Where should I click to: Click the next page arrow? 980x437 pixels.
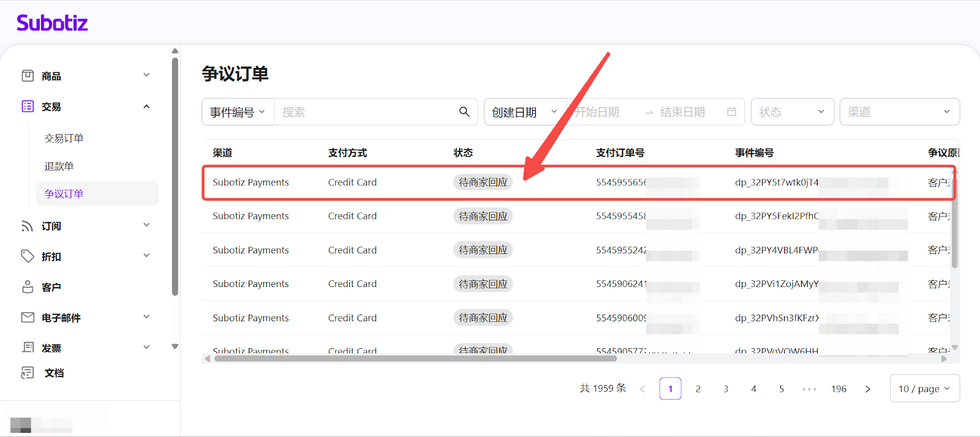coord(867,389)
